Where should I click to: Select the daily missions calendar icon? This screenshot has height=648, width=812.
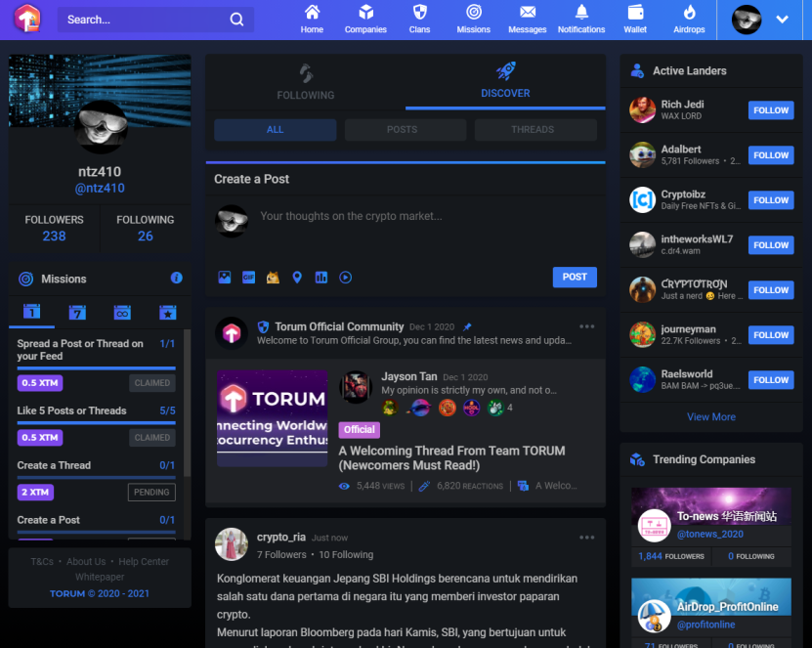click(x=31, y=312)
